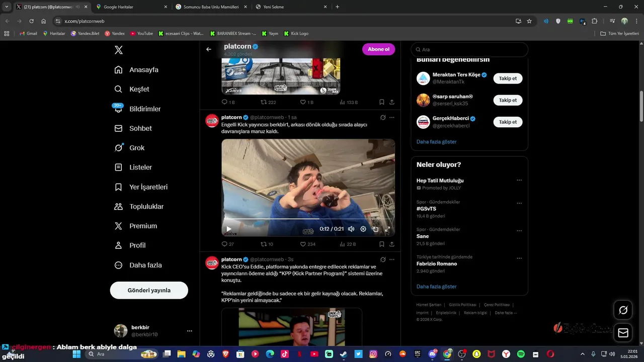Screen dimensions: 644x362
Task: Open Yer İşaretleri bookmarks
Action: [141, 187]
